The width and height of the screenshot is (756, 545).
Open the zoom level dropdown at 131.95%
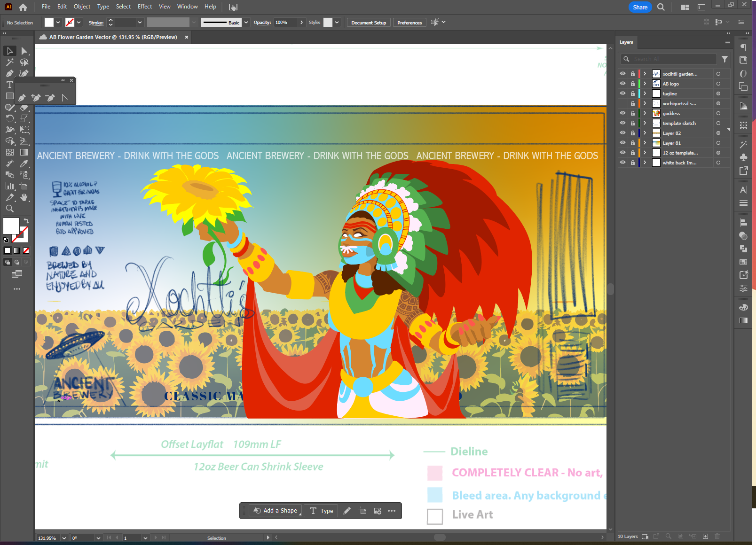click(64, 538)
